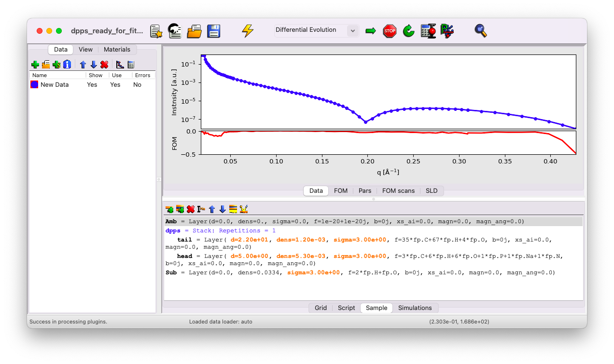Click the Show column header

click(x=98, y=75)
